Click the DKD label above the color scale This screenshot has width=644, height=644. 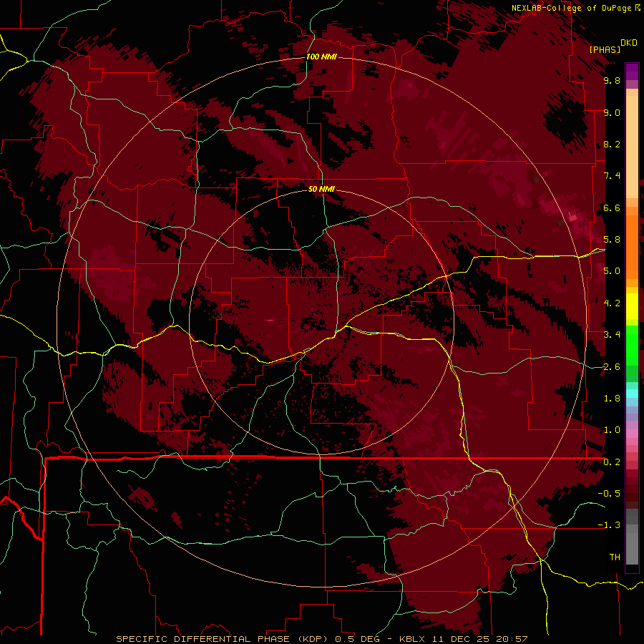[x=629, y=43]
